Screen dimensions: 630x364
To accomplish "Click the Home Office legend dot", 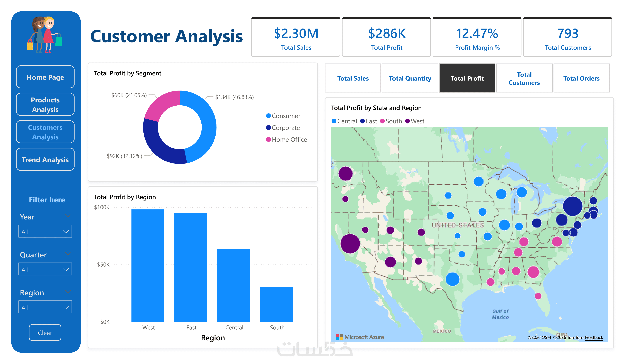I will click(x=269, y=139).
